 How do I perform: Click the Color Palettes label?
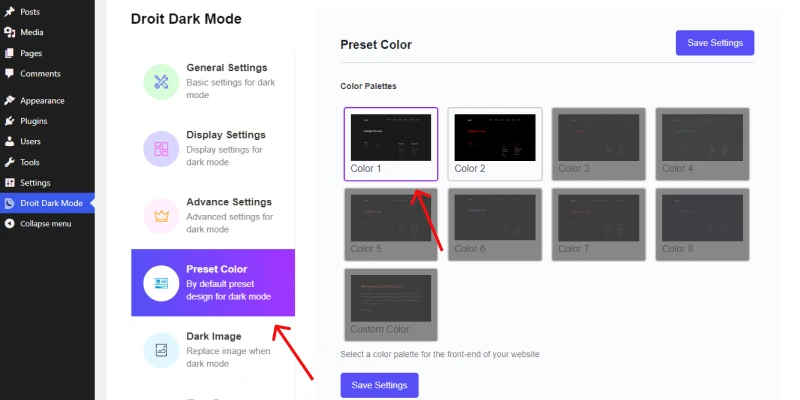(368, 86)
